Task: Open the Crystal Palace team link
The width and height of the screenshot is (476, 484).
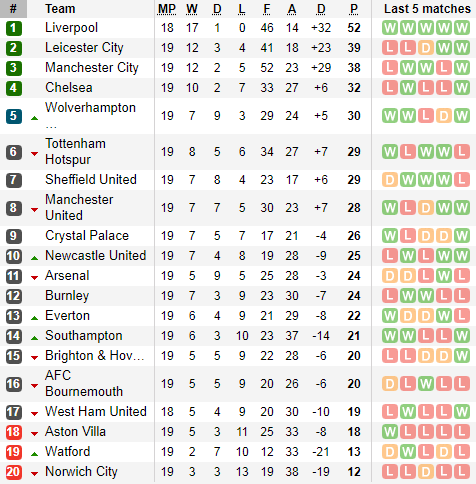Action: pos(87,236)
